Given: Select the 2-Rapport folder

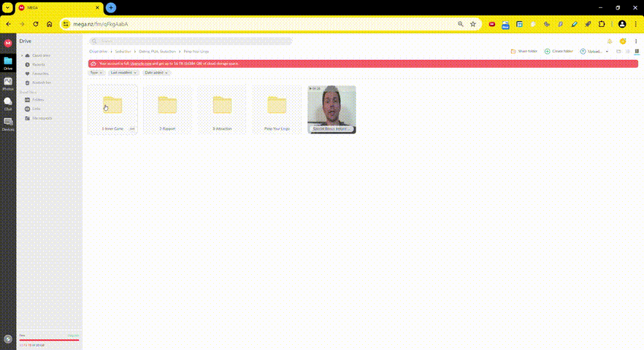Looking at the screenshot, I should [167, 109].
